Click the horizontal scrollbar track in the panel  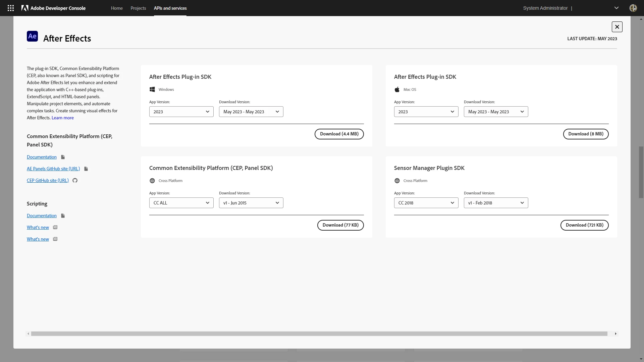319,334
